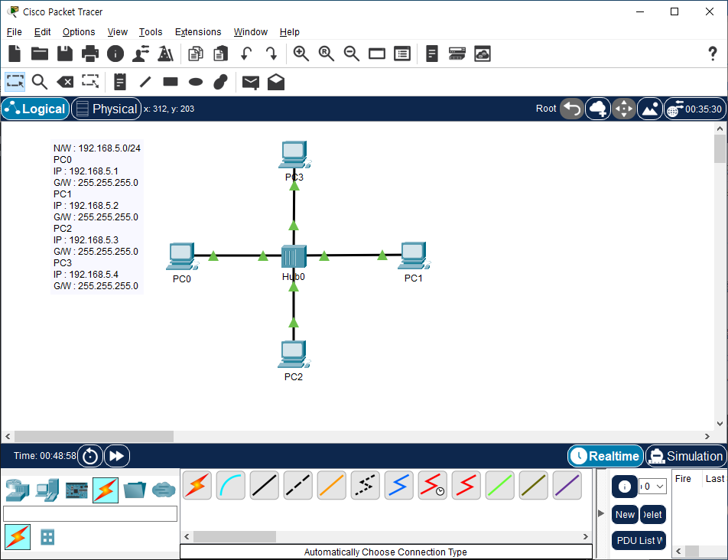Go back with Root back arrow
The image size is (728, 560).
(572, 109)
